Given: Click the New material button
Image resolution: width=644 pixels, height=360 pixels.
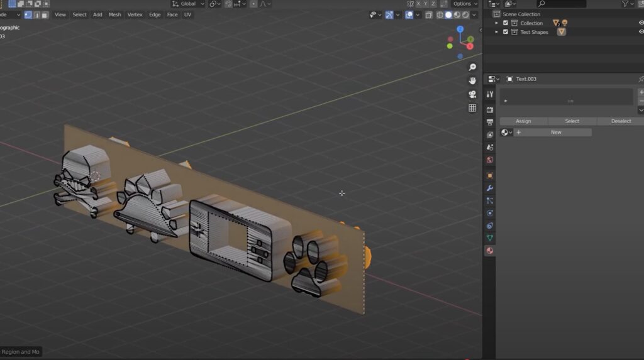Looking at the screenshot, I should (553, 132).
